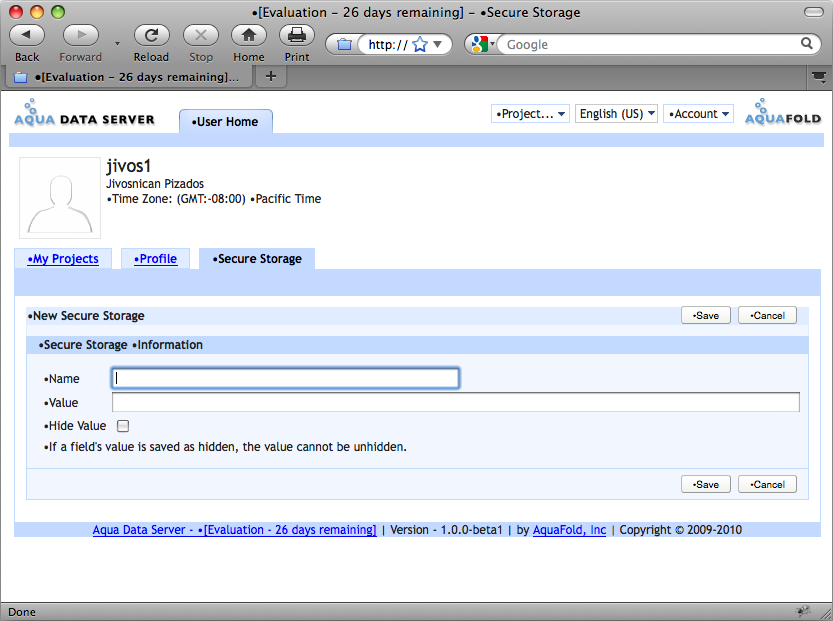Open the tab list icon at right of tab bar

click(819, 78)
